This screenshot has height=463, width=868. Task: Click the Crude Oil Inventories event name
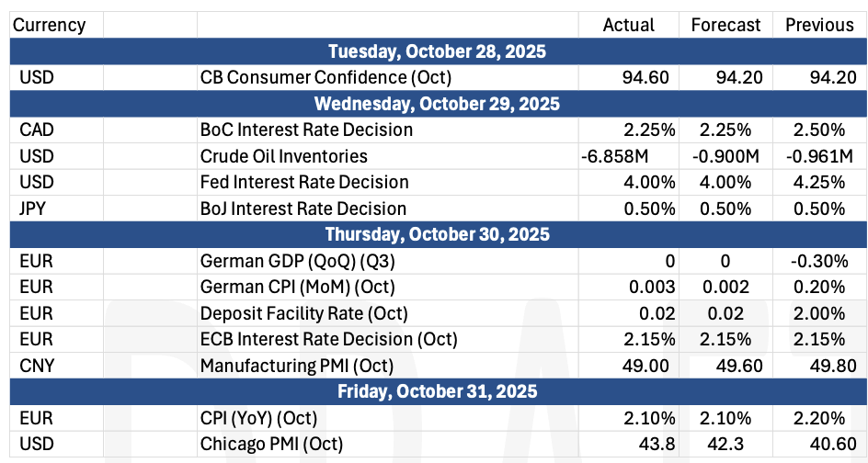point(283,156)
